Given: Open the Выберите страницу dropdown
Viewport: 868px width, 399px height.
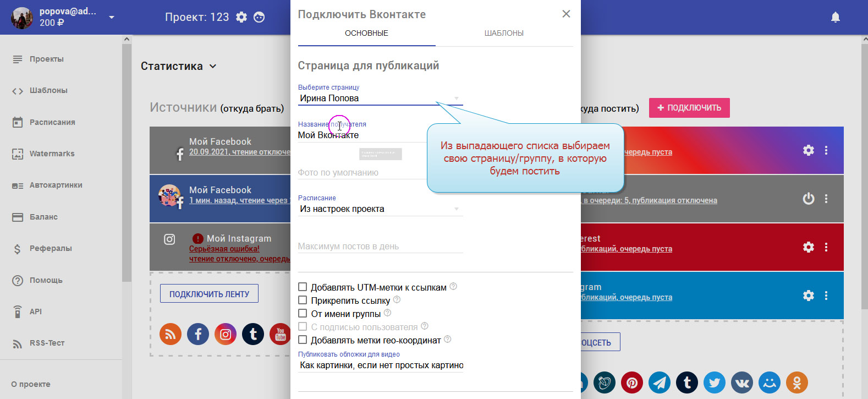Looking at the screenshot, I should coord(380,99).
